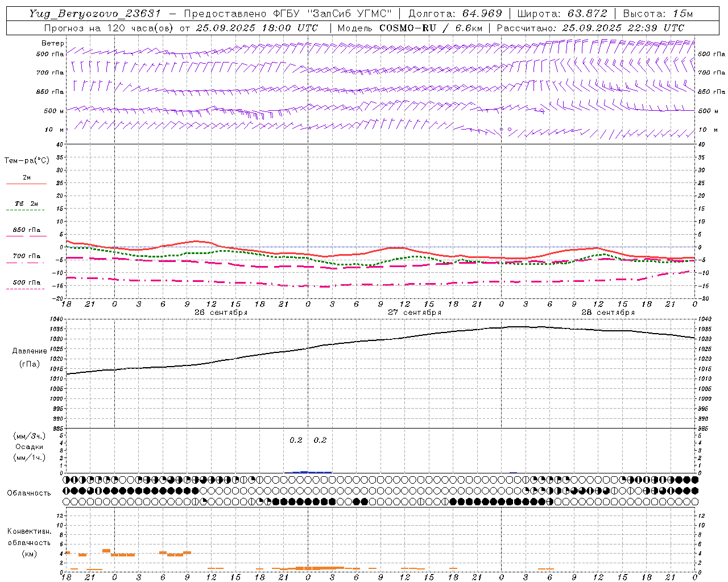Viewport: 728px width, 582px height.
Task: Click the 500 м wind level label on left
Action: 54,111
